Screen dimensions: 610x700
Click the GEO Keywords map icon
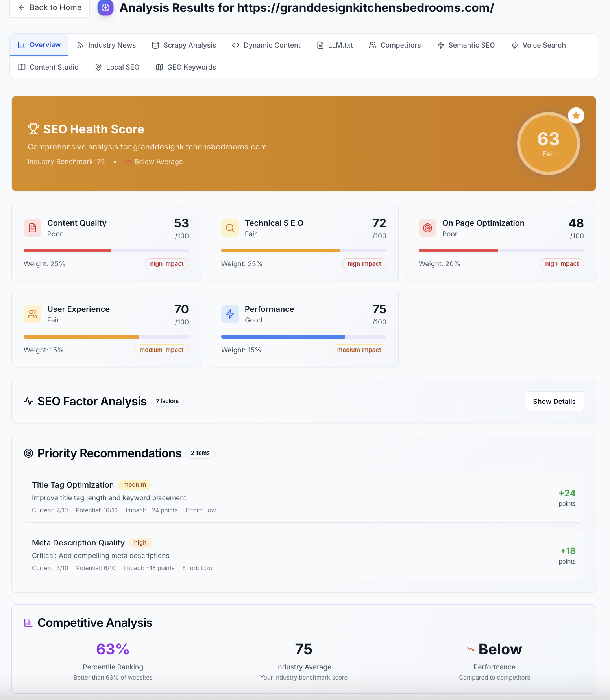(x=159, y=67)
